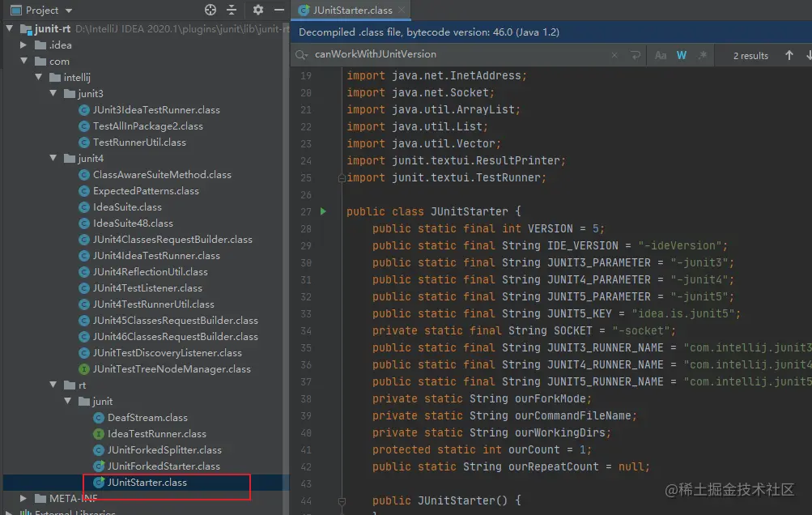Image resolution: width=812 pixels, height=515 pixels.
Task: Collapse the intellij folder
Action: tap(39, 77)
